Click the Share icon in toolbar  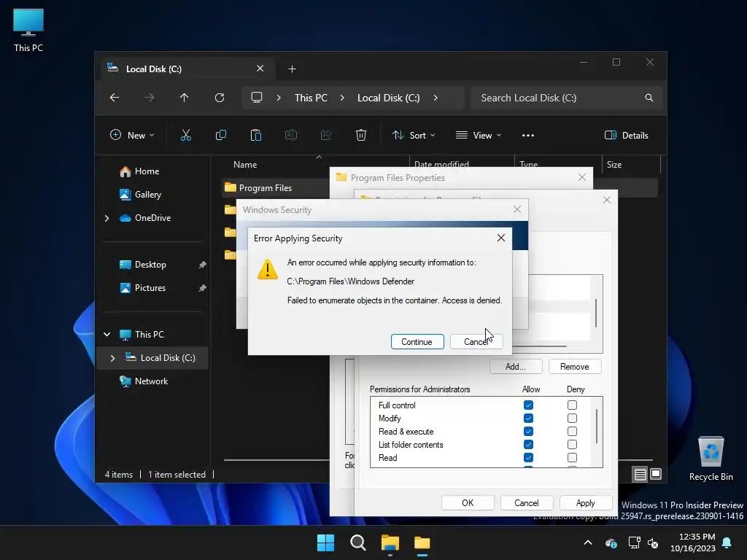pos(326,135)
